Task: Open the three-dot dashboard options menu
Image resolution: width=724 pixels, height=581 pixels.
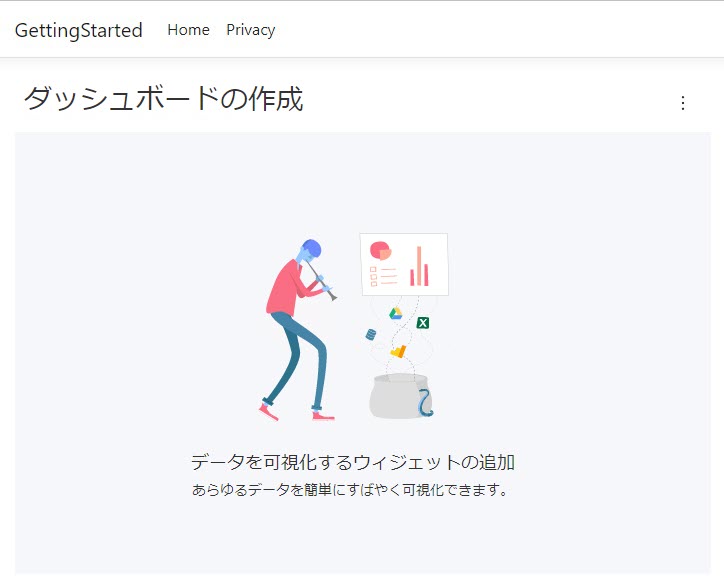Action: click(682, 103)
